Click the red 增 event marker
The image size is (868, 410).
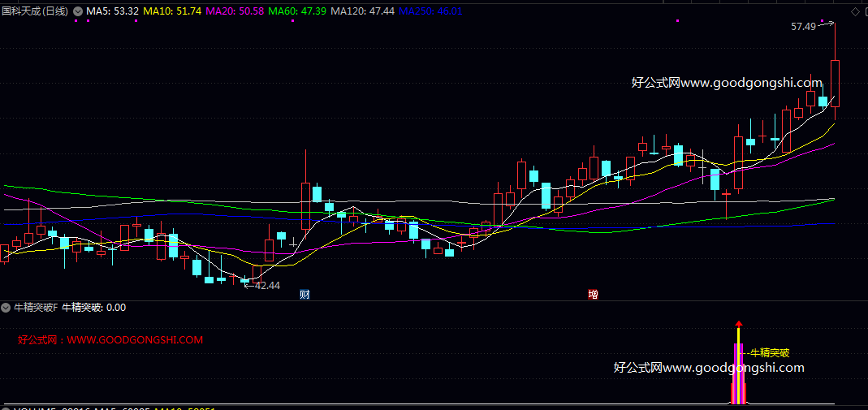pyautogui.click(x=593, y=294)
